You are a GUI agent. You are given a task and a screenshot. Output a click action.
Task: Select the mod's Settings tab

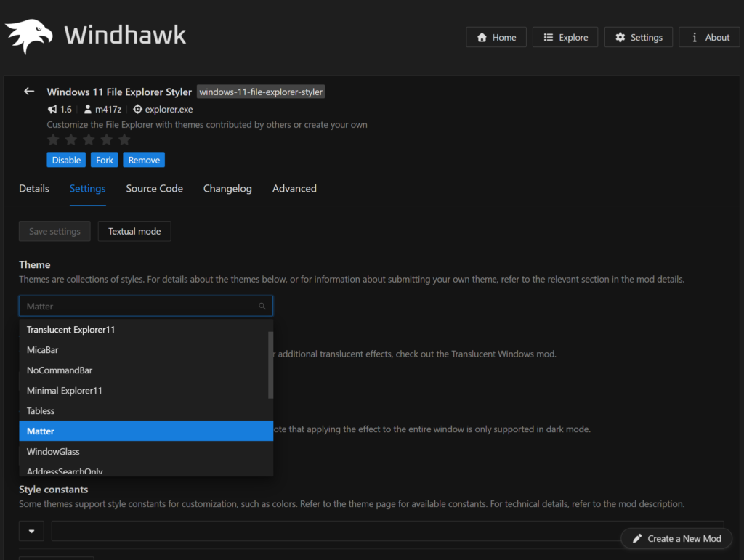(x=88, y=188)
